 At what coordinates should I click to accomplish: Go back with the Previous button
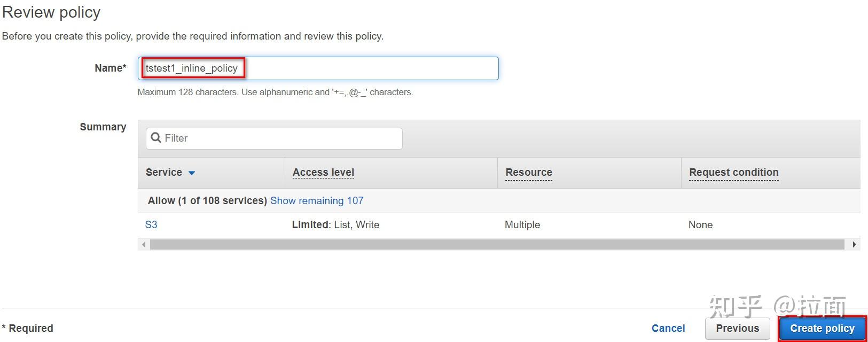pyautogui.click(x=737, y=328)
